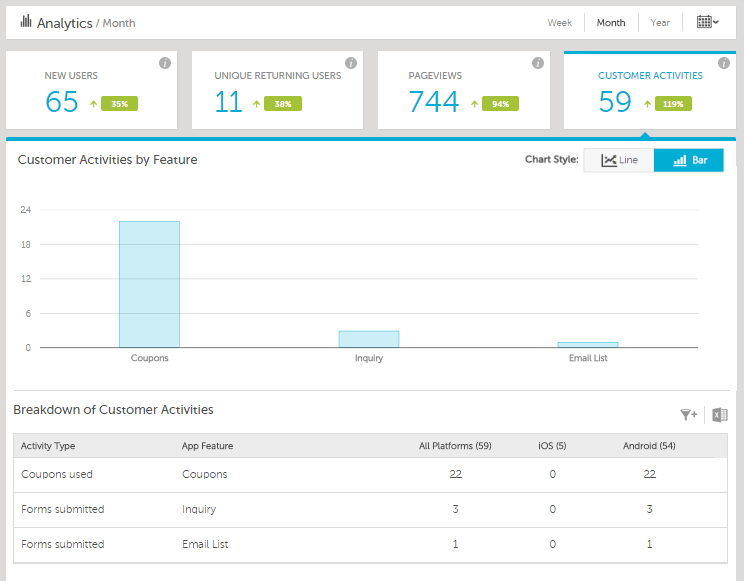Screen dimensions: 744x581
Task: Open the add filter funnel icon
Action: pyautogui.click(x=688, y=415)
